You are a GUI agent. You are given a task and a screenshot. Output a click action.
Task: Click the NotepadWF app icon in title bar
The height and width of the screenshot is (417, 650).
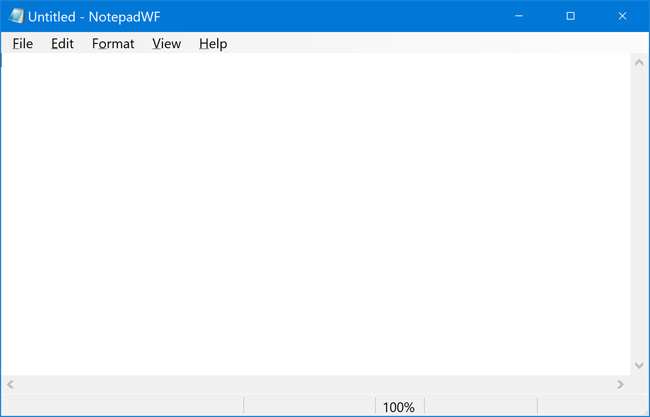pos(16,16)
